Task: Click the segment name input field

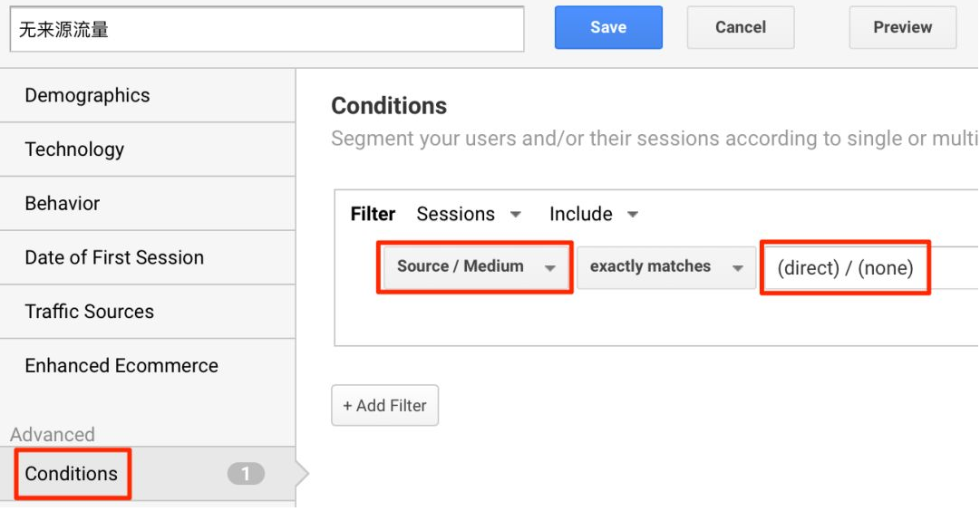Action: click(267, 29)
